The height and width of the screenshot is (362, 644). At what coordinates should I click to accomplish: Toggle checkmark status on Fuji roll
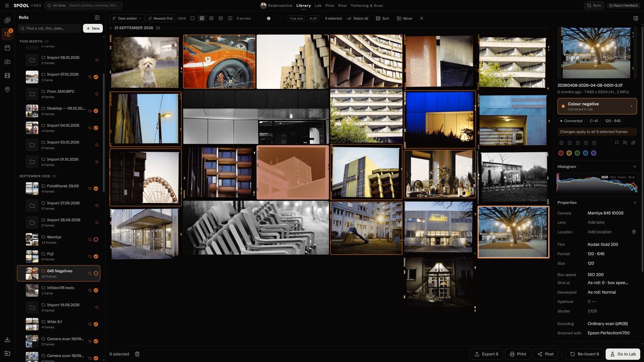click(x=96, y=257)
